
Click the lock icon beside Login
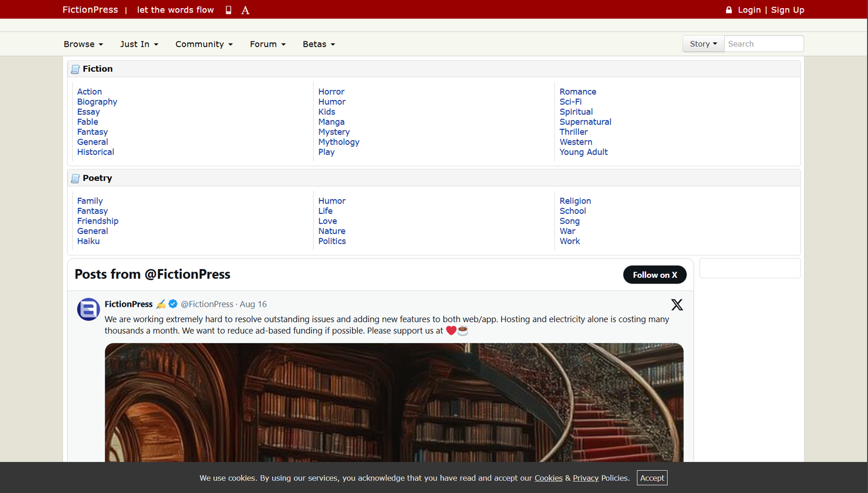(729, 10)
